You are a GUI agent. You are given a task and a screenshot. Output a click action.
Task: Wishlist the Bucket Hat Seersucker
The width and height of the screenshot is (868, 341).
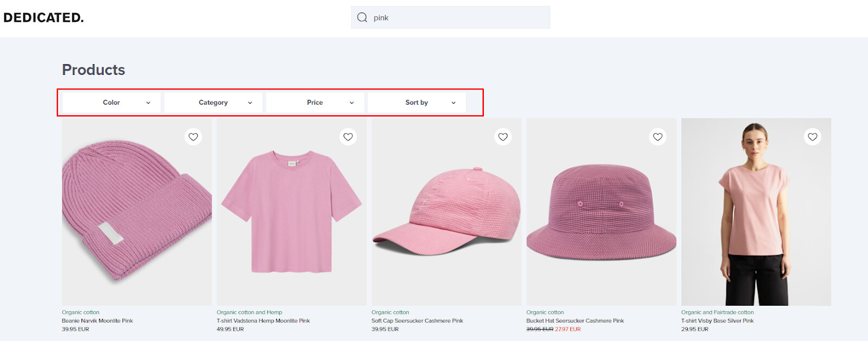[658, 137]
